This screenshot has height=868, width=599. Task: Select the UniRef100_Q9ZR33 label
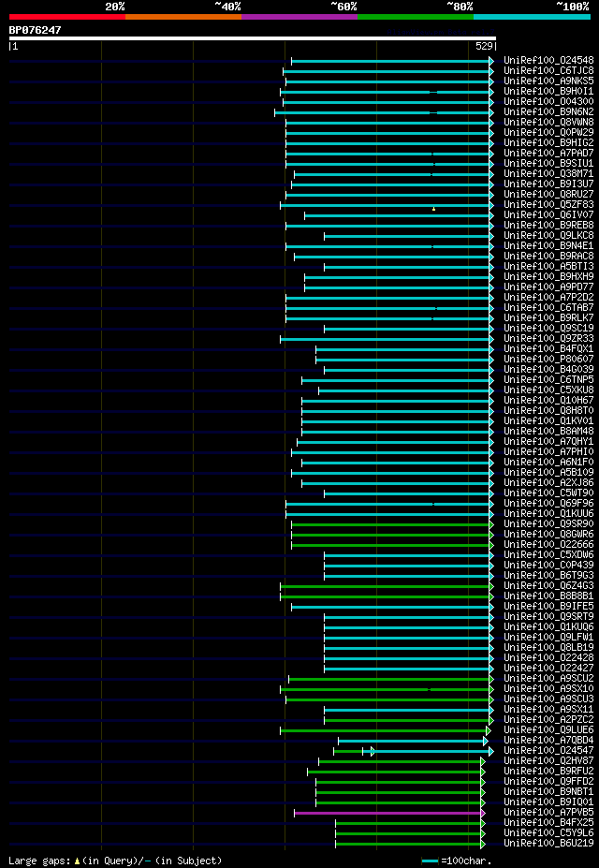pos(548,339)
